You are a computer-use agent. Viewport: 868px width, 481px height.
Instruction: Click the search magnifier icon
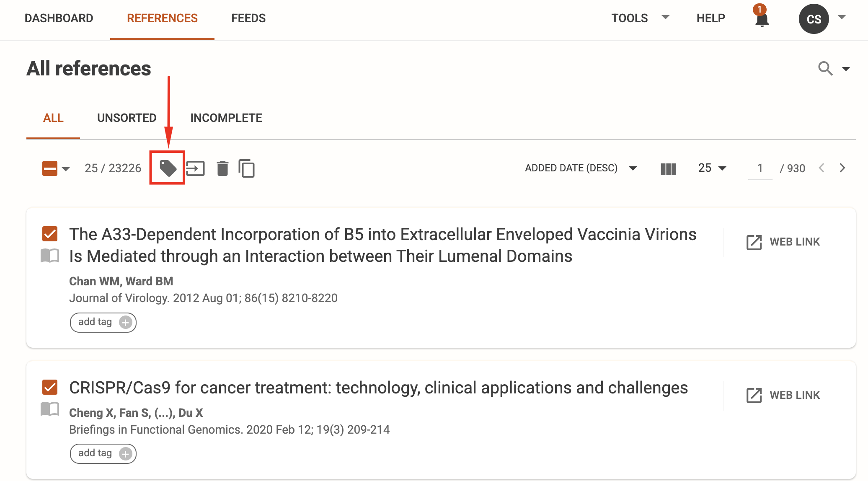tap(825, 68)
